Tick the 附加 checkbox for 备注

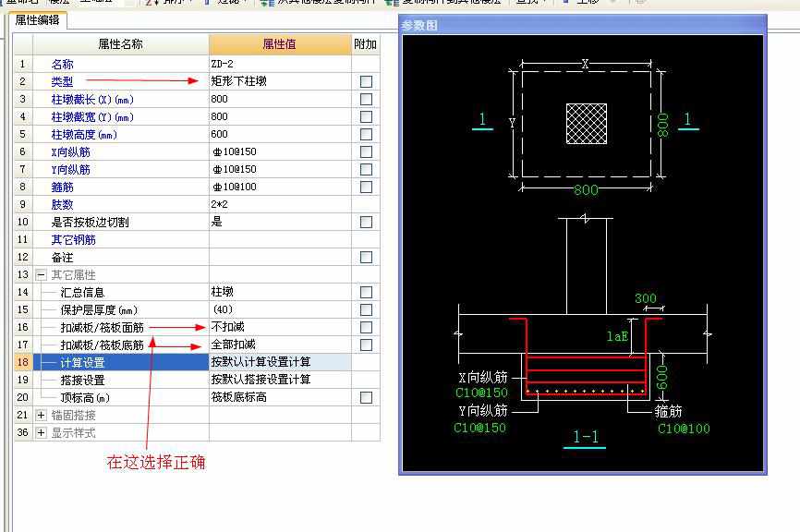(x=366, y=257)
